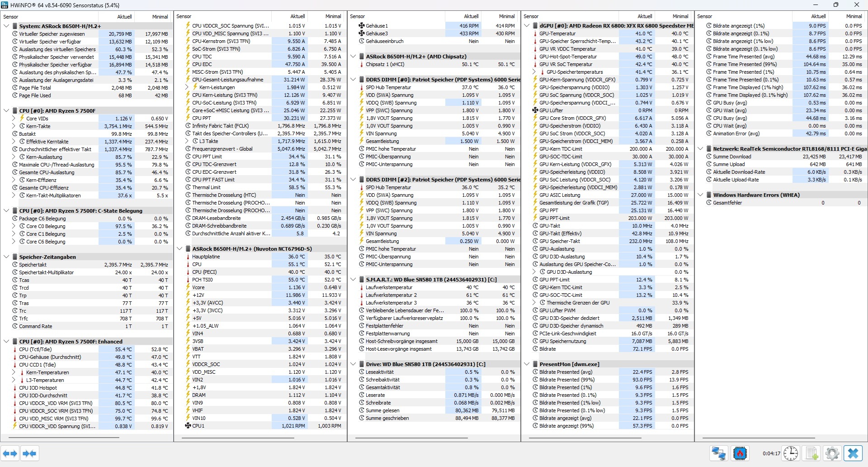The width and height of the screenshot is (868, 467).
Task: Start logging with the sheet plus icon
Action: [812, 453]
